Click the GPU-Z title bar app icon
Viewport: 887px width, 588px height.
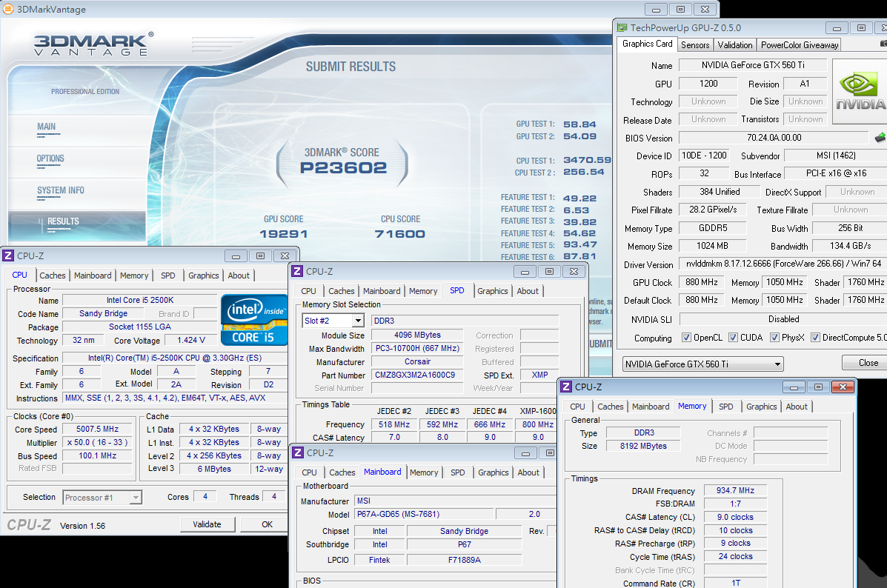[622, 27]
